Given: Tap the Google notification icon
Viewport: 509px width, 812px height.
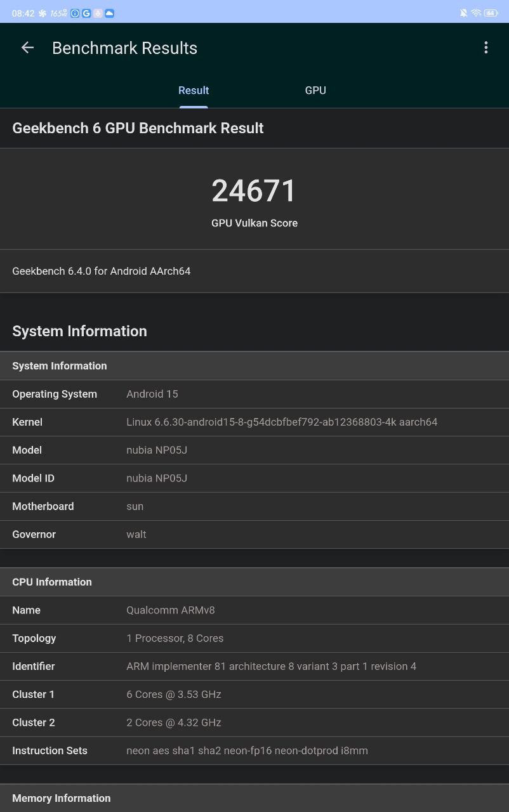Looking at the screenshot, I should [86, 13].
